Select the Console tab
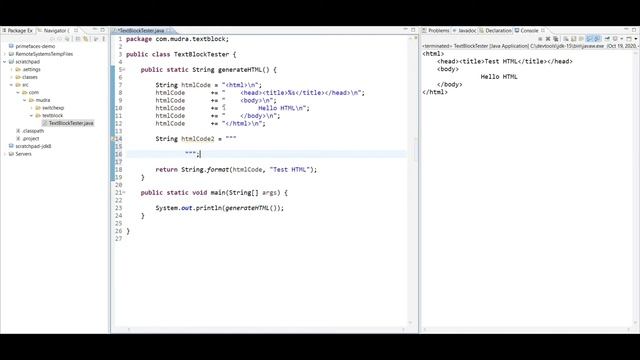 tap(527, 31)
